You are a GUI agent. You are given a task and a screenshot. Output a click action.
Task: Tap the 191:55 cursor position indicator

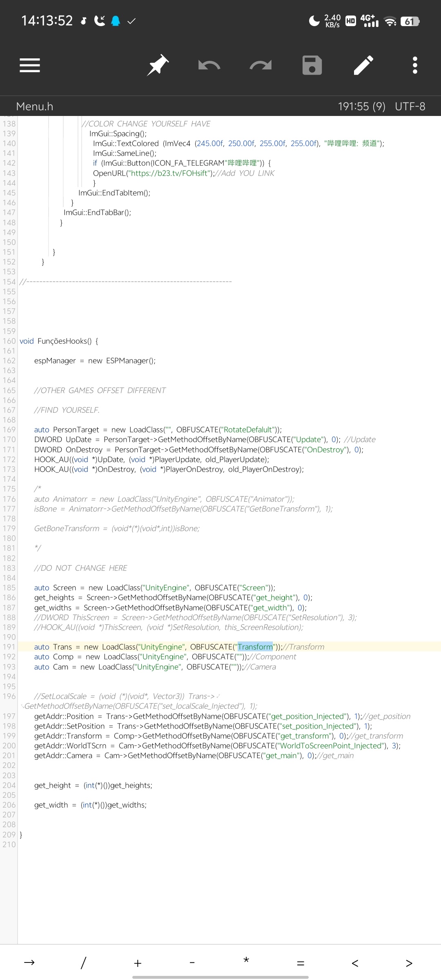coord(361,107)
